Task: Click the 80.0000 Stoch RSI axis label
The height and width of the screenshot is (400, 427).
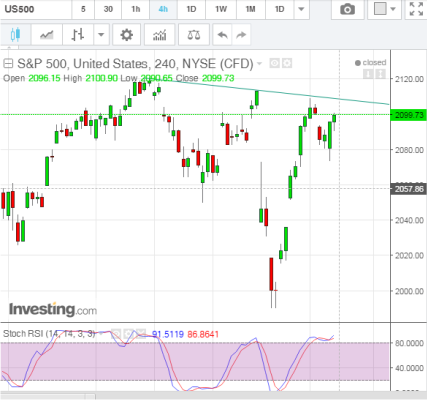Action: [x=409, y=343]
